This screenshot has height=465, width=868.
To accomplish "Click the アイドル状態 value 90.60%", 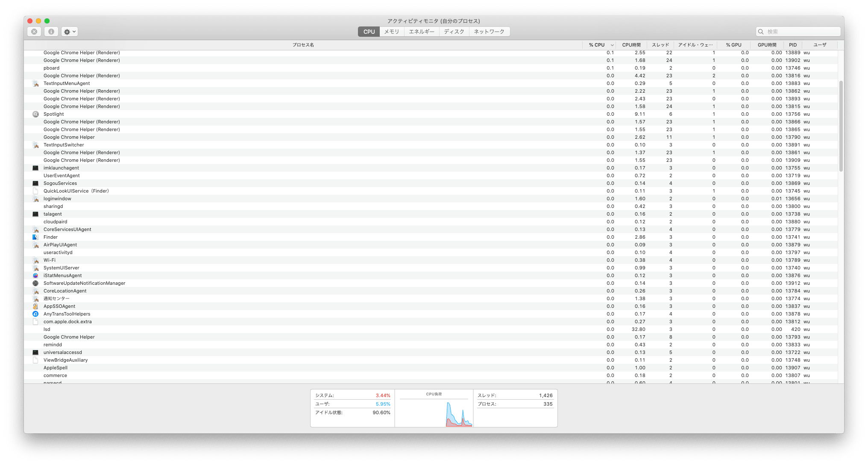I will [381, 412].
